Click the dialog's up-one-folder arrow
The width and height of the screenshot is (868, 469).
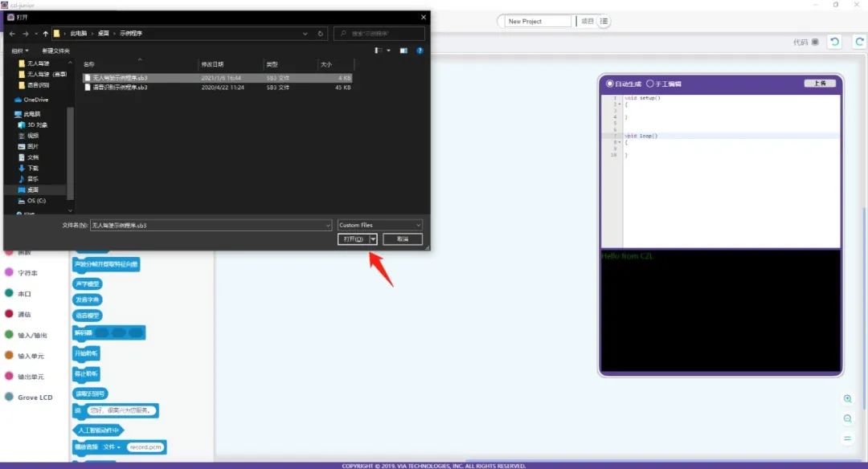coord(46,34)
